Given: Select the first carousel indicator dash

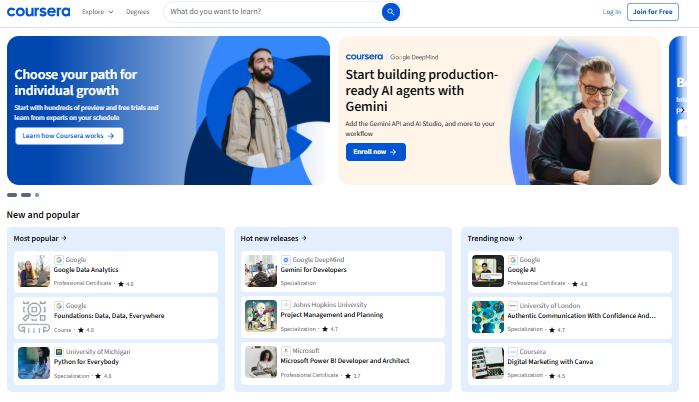Looking at the screenshot, I should (x=12, y=195).
